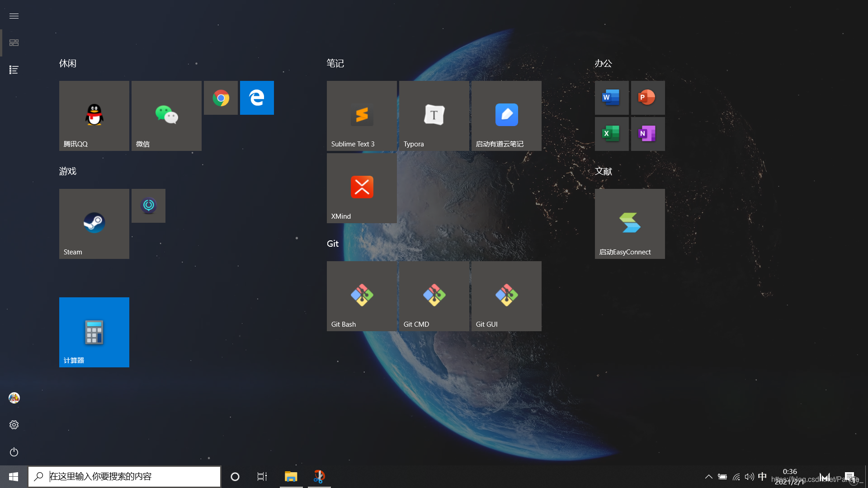The height and width of the screenshot is (488, 868).
Task: Launch the Microsoft Edge tile
Action: [257, 98]
